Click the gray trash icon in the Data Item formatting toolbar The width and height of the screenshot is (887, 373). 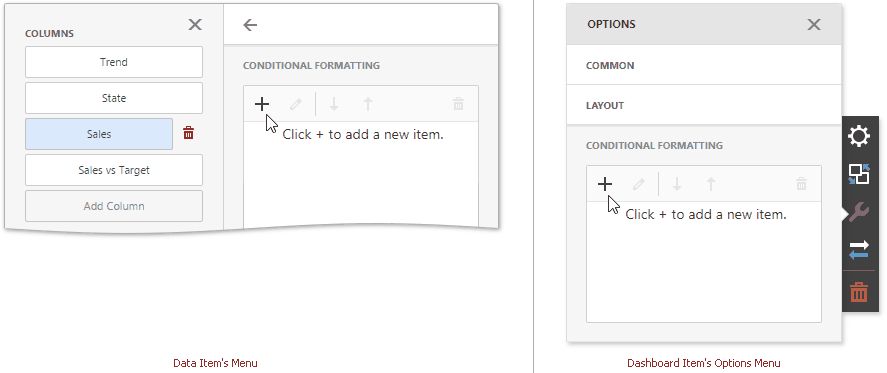pos(458,104)
